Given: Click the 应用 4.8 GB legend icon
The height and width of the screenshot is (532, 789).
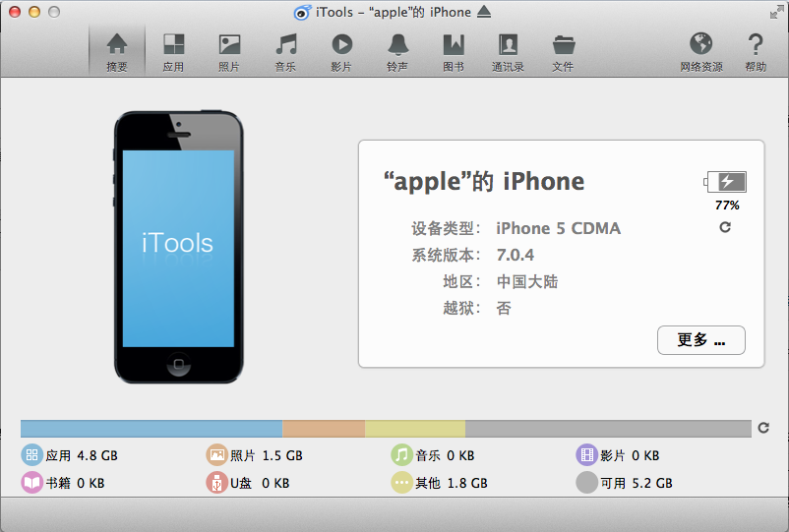Looking at the screenshot, I should (31, 455).
